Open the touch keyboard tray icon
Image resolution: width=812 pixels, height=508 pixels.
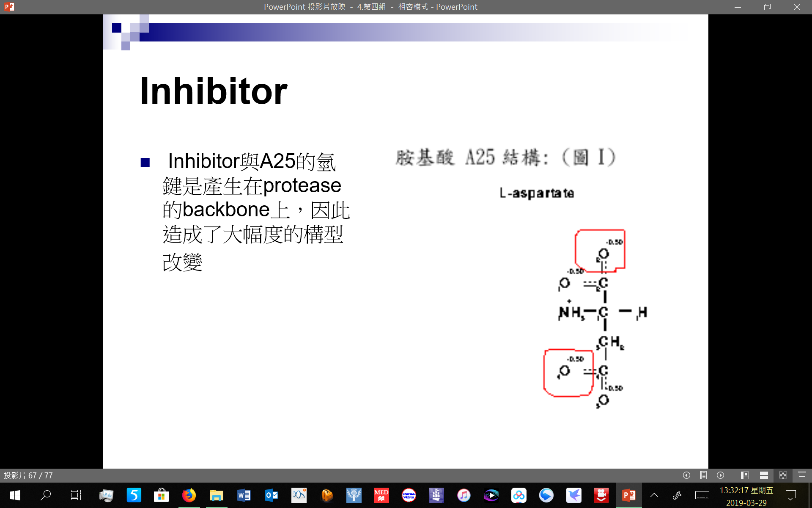pyautogui.click(x=702, y=495)
